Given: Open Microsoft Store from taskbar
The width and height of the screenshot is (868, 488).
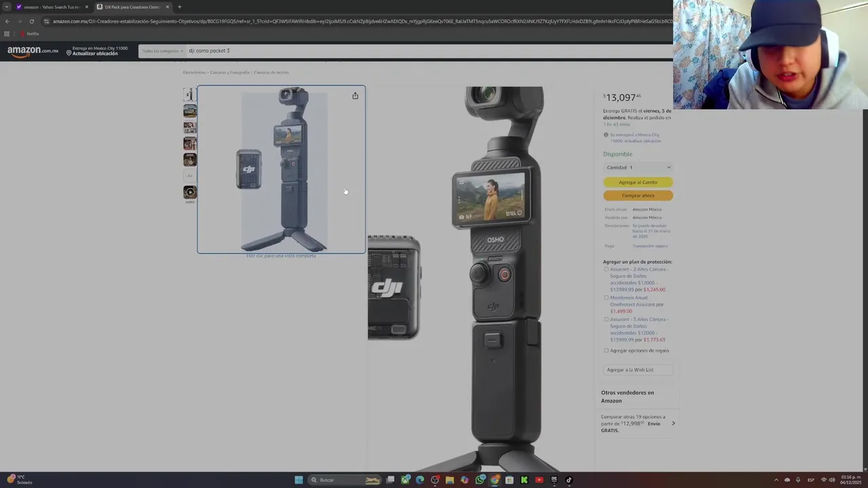Looking at the screenshot, I should coord(509,480).
